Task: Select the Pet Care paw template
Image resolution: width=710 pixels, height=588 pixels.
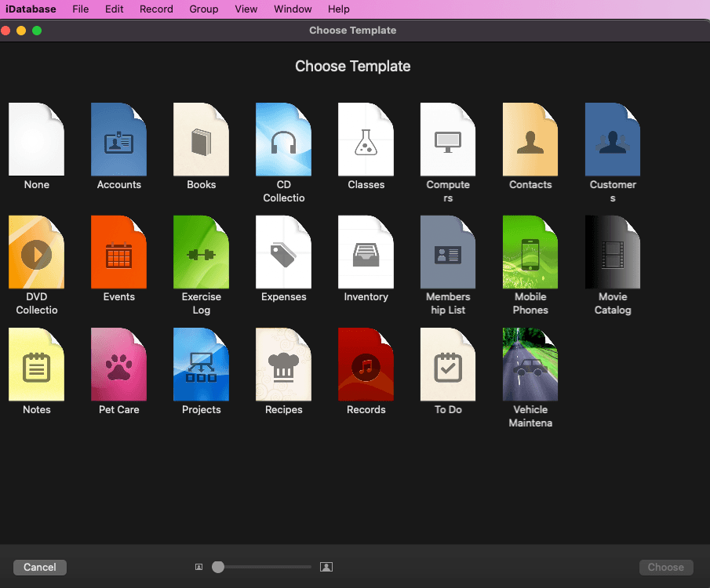Action: (118, 365)
